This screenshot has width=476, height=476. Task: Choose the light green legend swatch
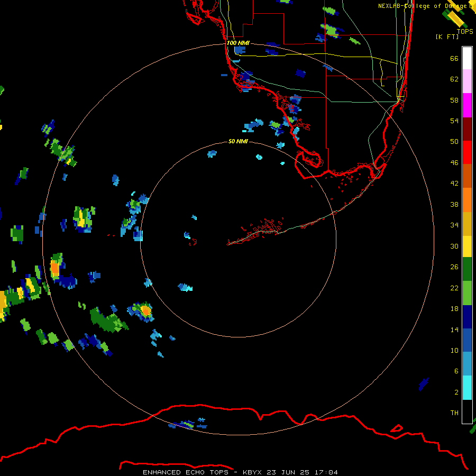click(x=467, y=293)
